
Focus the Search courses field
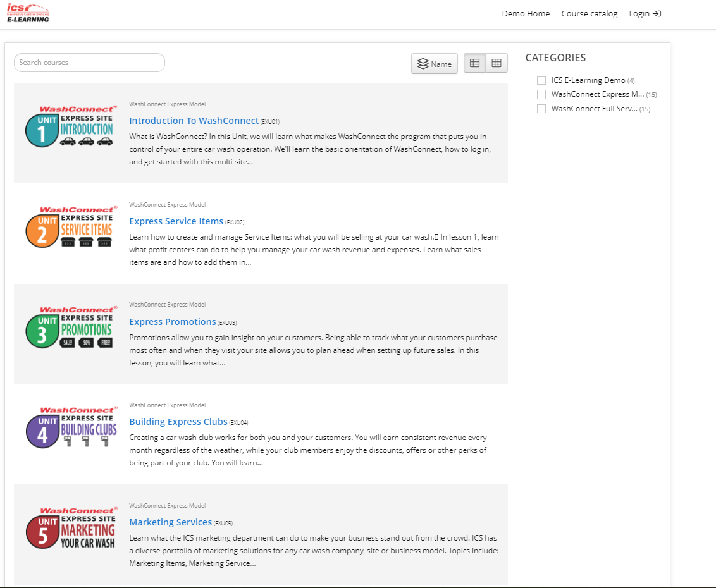pos(90,63)
